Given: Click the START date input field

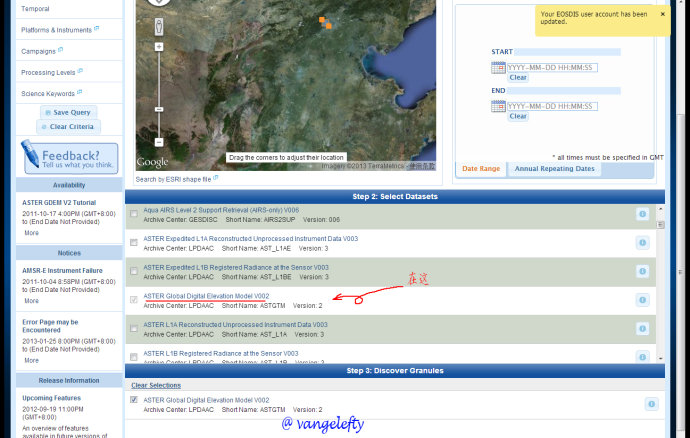Looking at the screenshot, I should (x=552, y=67).
